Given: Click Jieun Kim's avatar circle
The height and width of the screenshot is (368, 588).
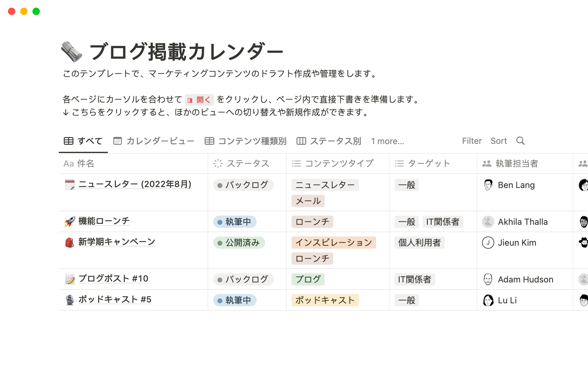Looking at the screenshot, I should coord(488,243).
